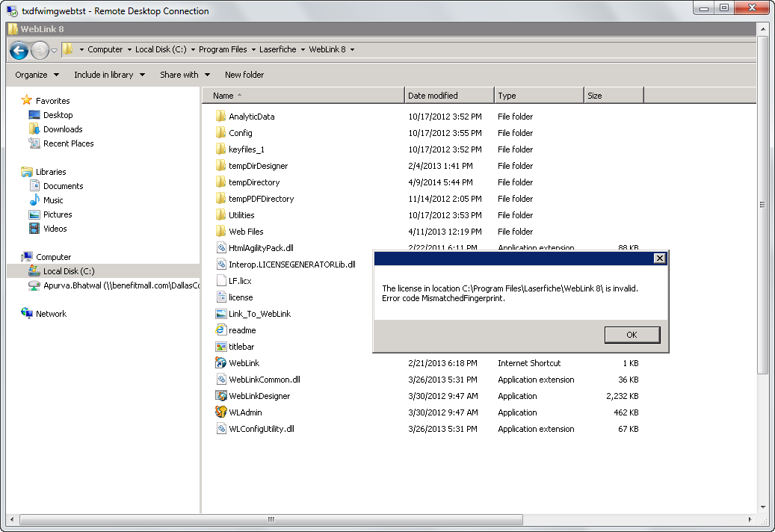Click the Back navigation arrow button

[x=19, y=50]
